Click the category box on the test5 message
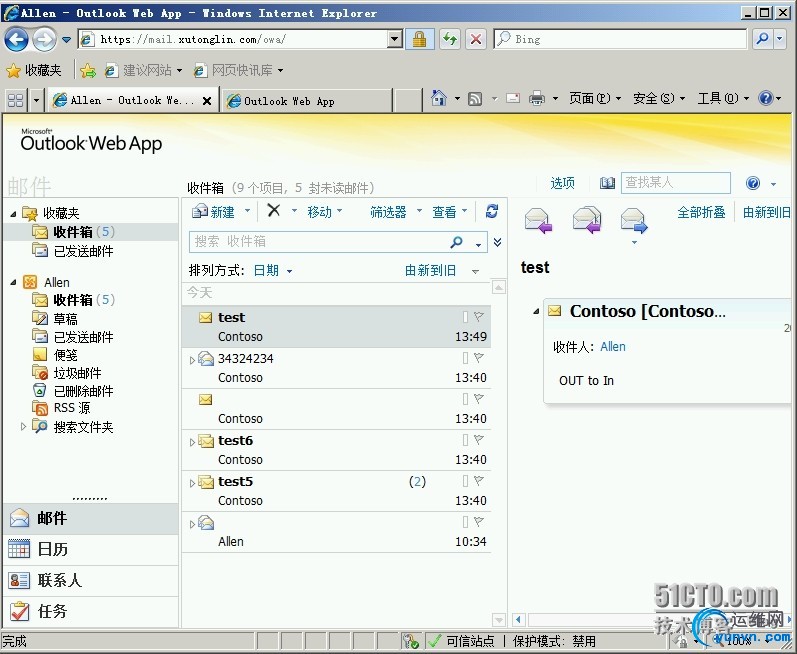This screenshot has height=654, width=797. (465, 481)
